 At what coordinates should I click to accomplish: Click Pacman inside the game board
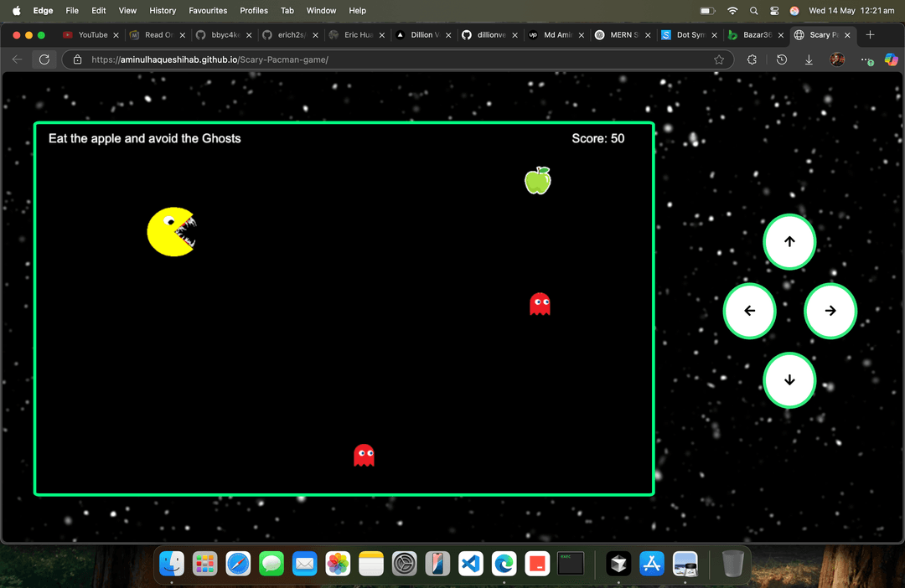coord(172,231)
